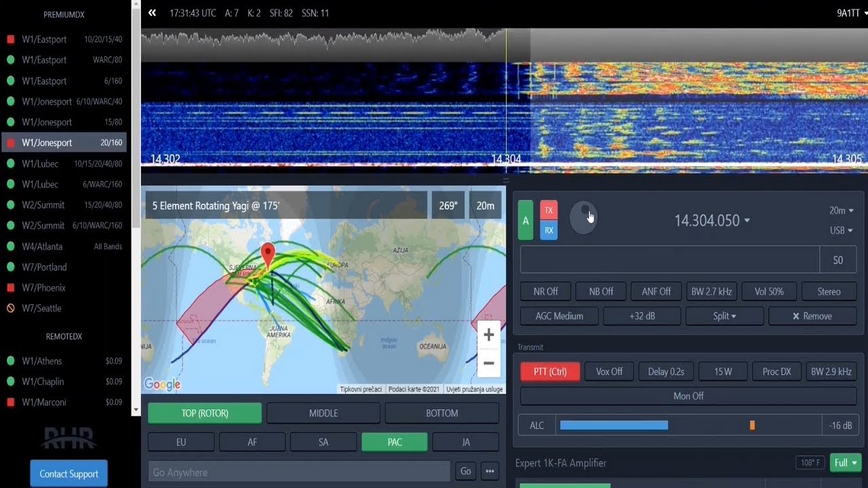Zoom in on the map

click(488, 335)
